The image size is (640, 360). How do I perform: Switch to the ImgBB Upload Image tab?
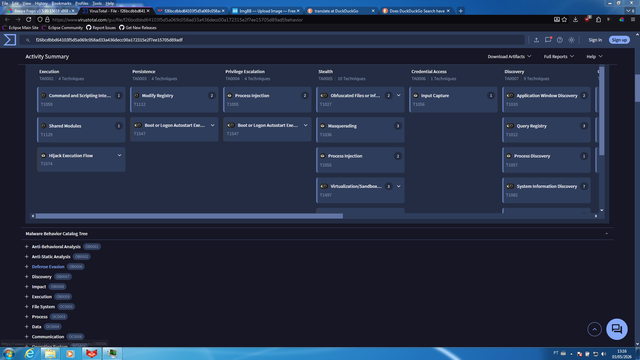pos(266,11)
